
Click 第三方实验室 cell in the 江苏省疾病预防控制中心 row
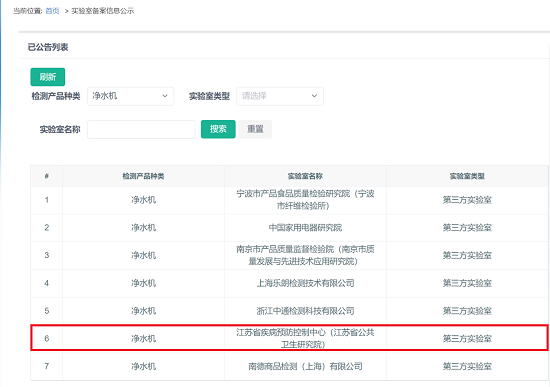point(467,339)
